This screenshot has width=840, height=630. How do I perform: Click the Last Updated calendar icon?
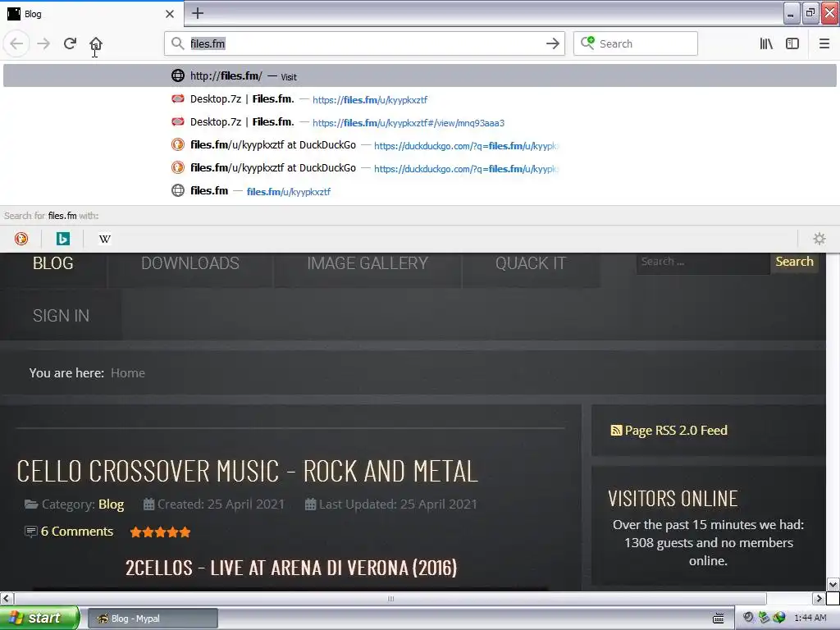coord(310,504)
